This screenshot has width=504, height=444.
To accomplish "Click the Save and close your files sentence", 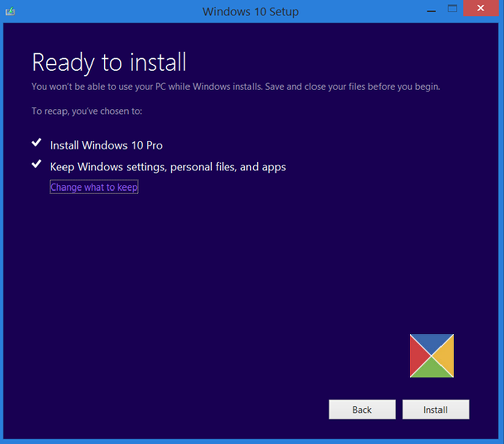I will (351, 87).
